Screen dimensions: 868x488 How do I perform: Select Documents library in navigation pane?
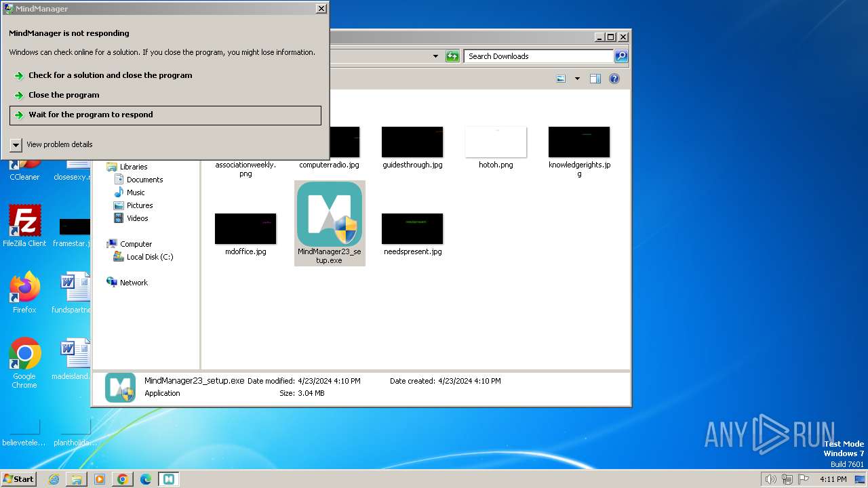(138, 180)
